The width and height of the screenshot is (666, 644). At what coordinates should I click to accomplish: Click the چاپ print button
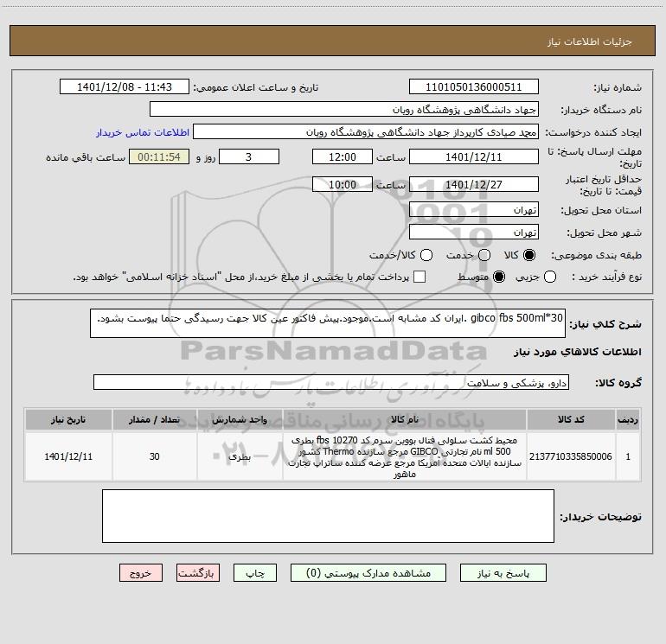coord(255,573)
